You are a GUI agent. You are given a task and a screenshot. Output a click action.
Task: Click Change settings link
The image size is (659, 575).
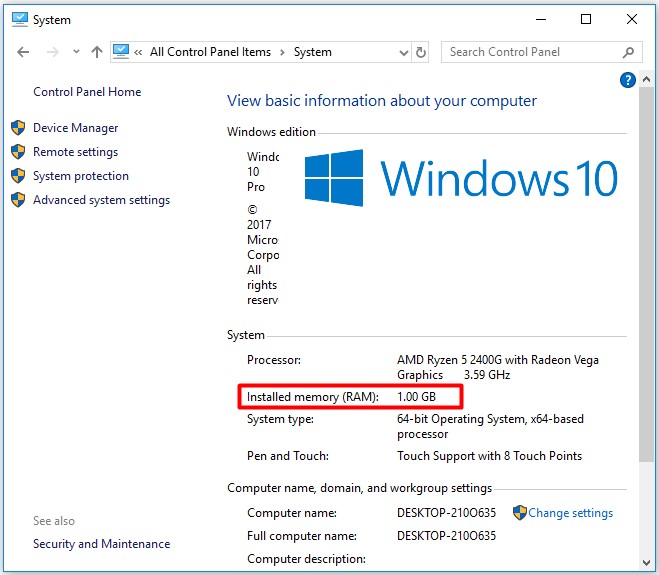(x=570, y=513)
